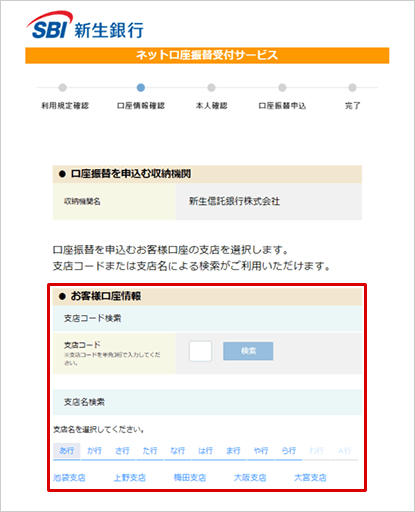
Task: Open the さ行 tab
Action: (122, 451)
